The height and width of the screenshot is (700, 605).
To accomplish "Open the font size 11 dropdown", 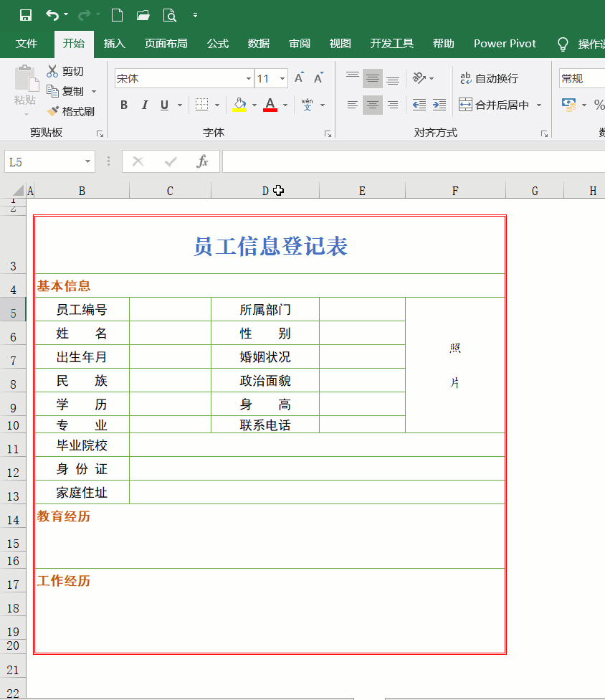I will [x=282, y=79].
